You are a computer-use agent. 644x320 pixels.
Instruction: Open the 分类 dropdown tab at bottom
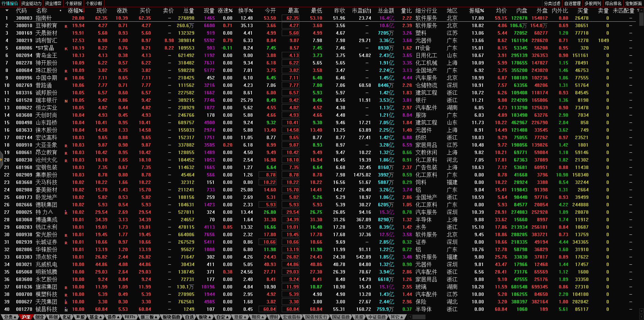point(10,317)
